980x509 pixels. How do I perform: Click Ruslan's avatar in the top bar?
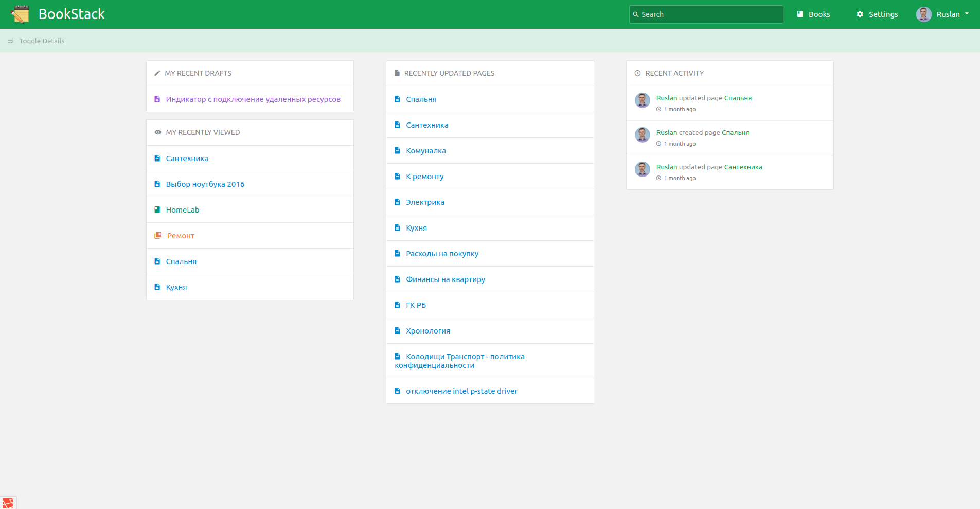(923, 14)
